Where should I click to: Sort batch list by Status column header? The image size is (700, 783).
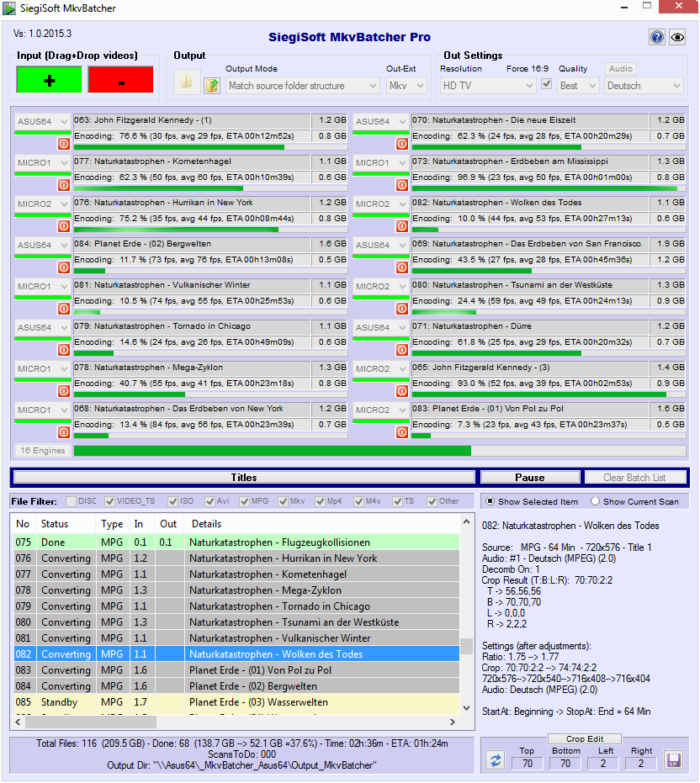[x=66, y=524]
